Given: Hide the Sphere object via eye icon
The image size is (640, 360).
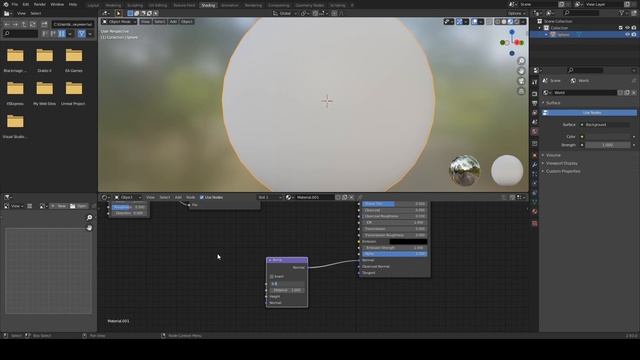Looking at the screenshot, I should (627, 35).
